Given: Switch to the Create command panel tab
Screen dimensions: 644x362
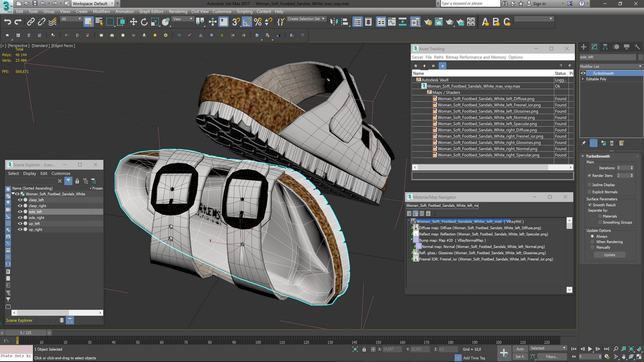Looking at the screenshot, I should (584, 47).
